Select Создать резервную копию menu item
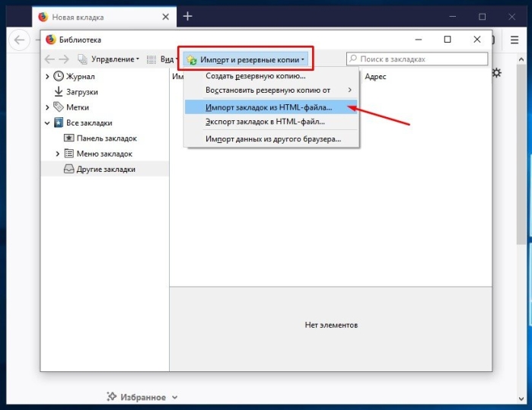532x410 pixels. coord(271,76)
